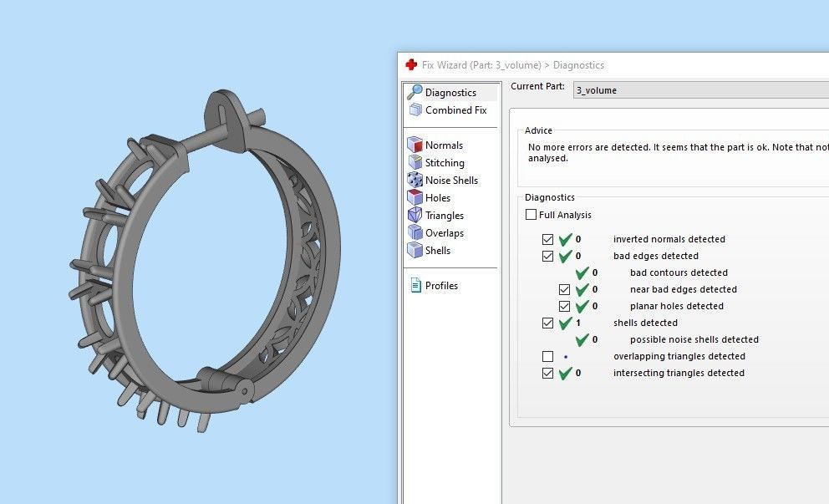Uncheck shells detected checkbox
Screen dimensions: 829x504
point(547,323)
